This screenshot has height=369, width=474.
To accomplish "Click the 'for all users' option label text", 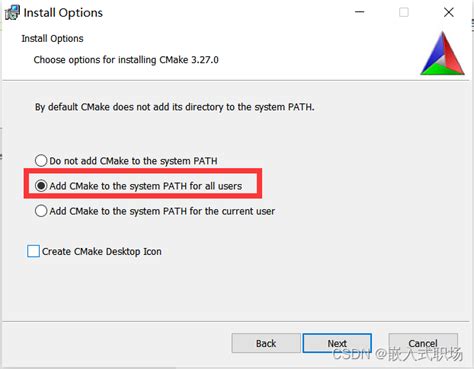I will pos(146,186).
